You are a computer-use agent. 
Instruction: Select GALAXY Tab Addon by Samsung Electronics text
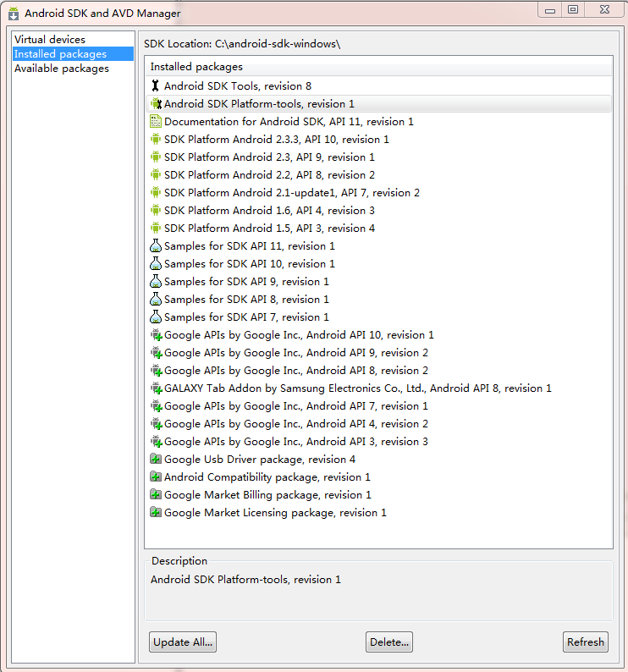click(358, 388)
